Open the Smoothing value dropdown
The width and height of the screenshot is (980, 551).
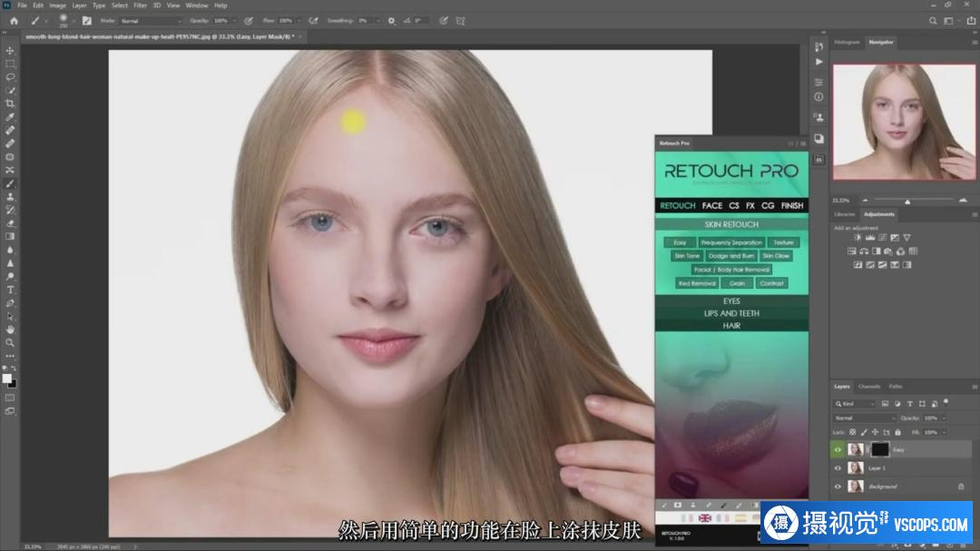[378, 21]
